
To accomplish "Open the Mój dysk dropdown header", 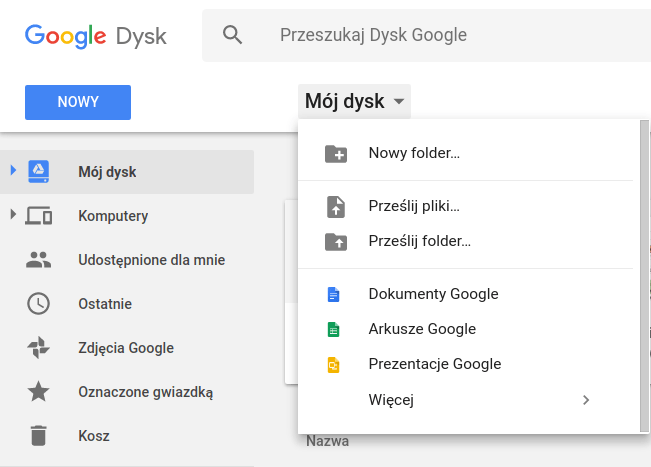I will click(355, 102).
